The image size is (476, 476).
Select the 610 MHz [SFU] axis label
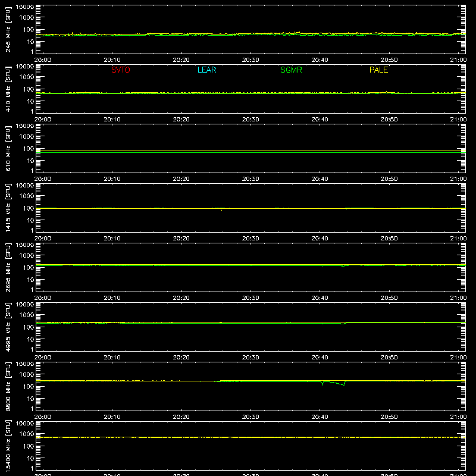tap(8, 148)
